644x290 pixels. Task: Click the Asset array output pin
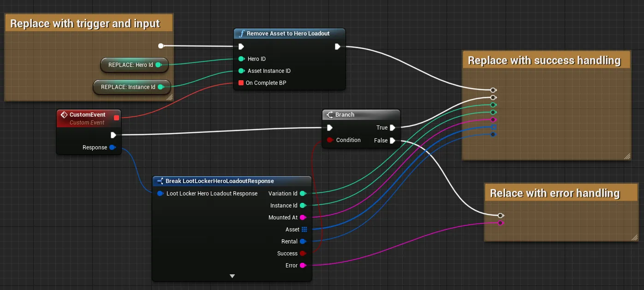pyautogui.click(x=304, y=230)
